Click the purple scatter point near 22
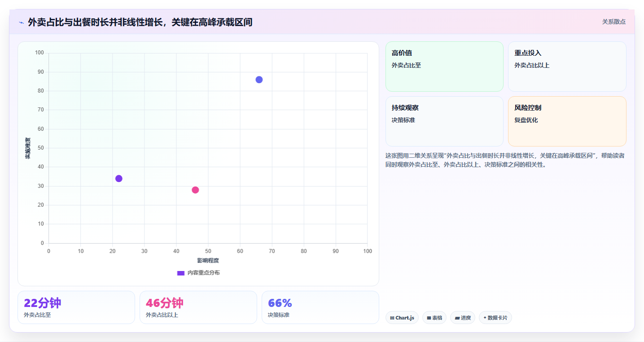 (118, 178)
